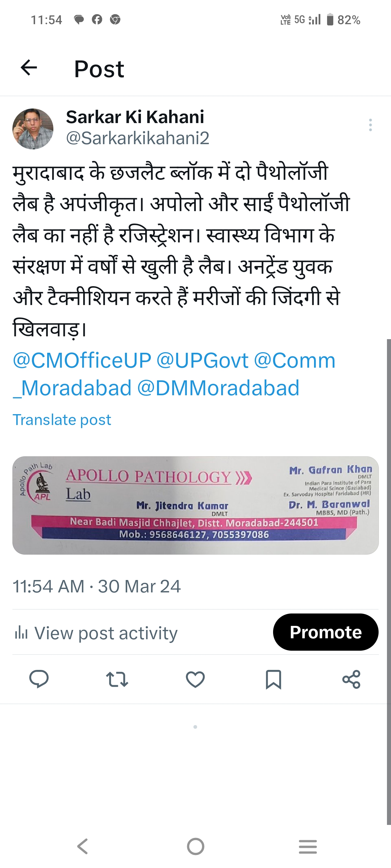The image size is (391, 868).
Task: Go back using the arrow icon
Action: [29, 68]
